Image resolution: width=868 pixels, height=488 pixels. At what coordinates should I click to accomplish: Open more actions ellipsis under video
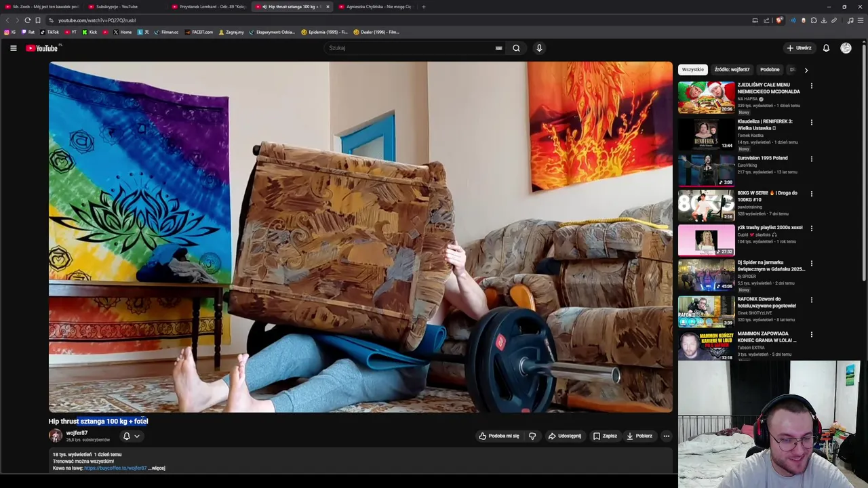(667, 436)
